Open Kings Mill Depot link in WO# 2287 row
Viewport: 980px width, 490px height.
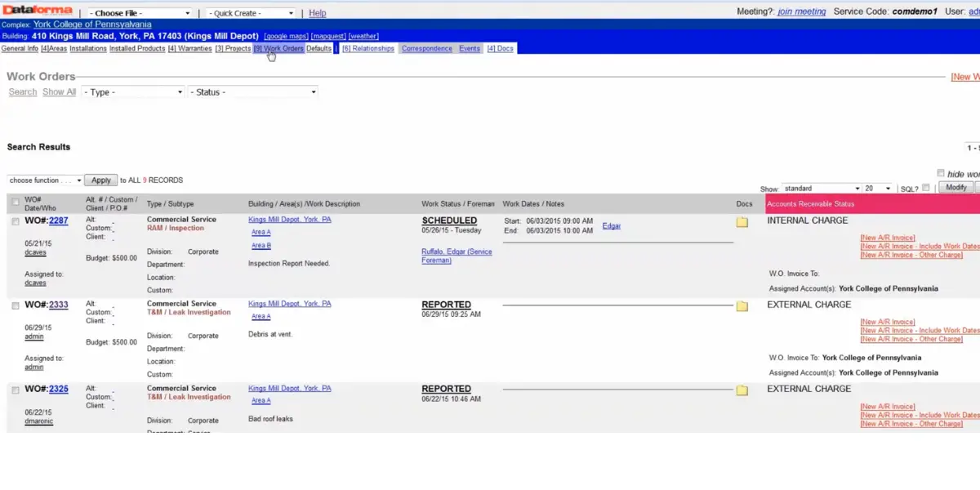(x=290, y=220)
